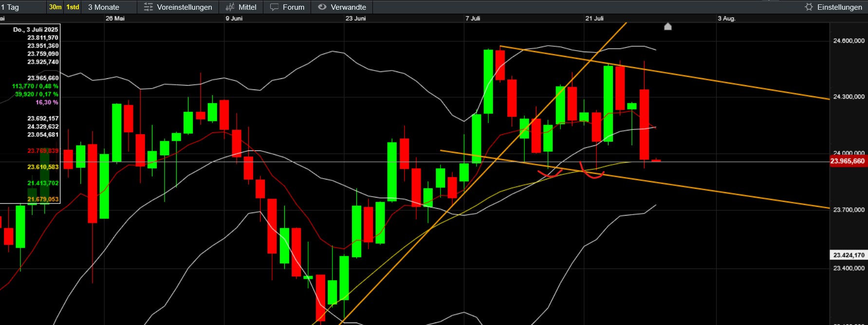Click the gear icon beside Einstellungen
The image size is (868, 325).
(x=809, y=7)
